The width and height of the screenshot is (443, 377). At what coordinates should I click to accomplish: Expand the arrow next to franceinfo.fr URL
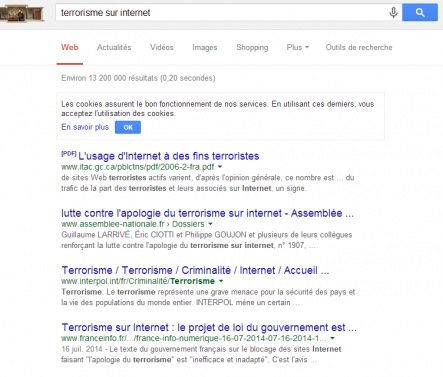(x=332, y=338)
